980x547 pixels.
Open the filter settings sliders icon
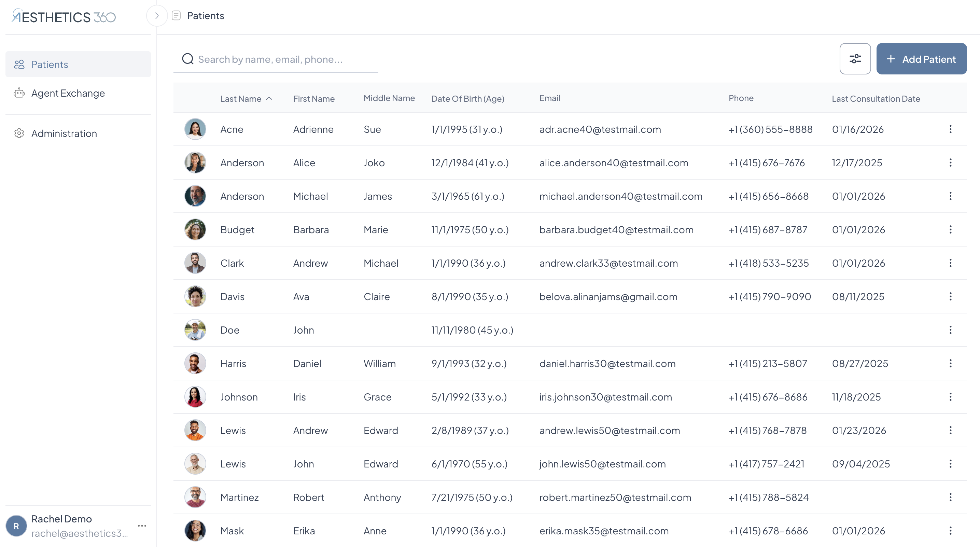tap(855, 59)
